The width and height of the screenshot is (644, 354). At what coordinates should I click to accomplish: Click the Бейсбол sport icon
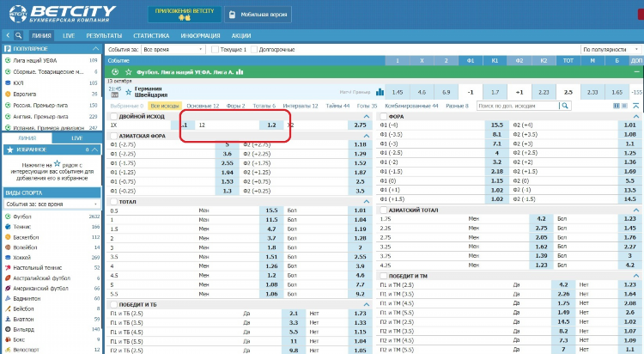click(x=8, y=308)
